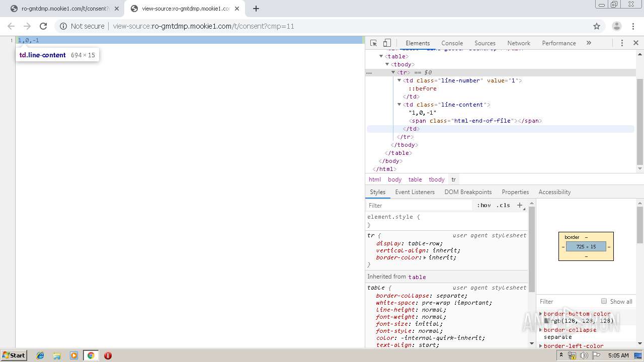This screenshot has width=644, height=362.
Task: Open the DOM Breakpoints pane
Action: click(x=468, y=192)
